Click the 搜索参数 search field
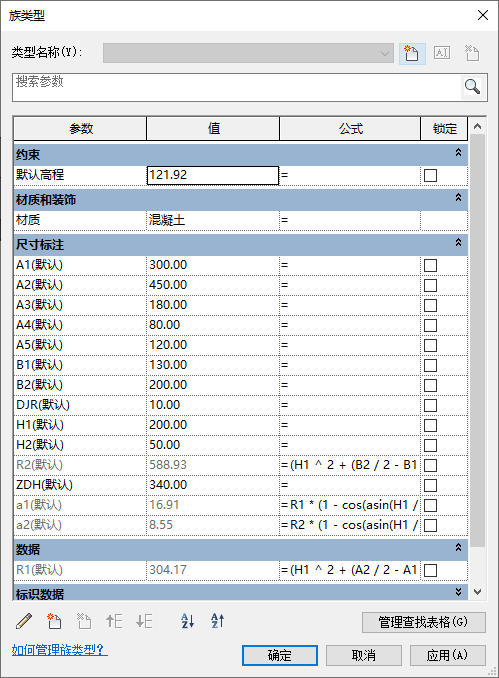Image resolution: width=499 pixels, height=678 pixels. 237,87
